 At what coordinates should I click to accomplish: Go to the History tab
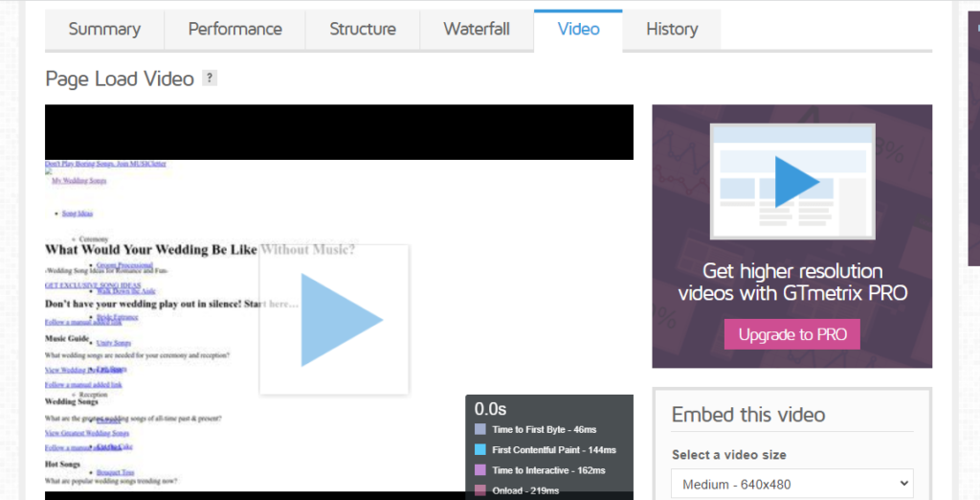672,30
